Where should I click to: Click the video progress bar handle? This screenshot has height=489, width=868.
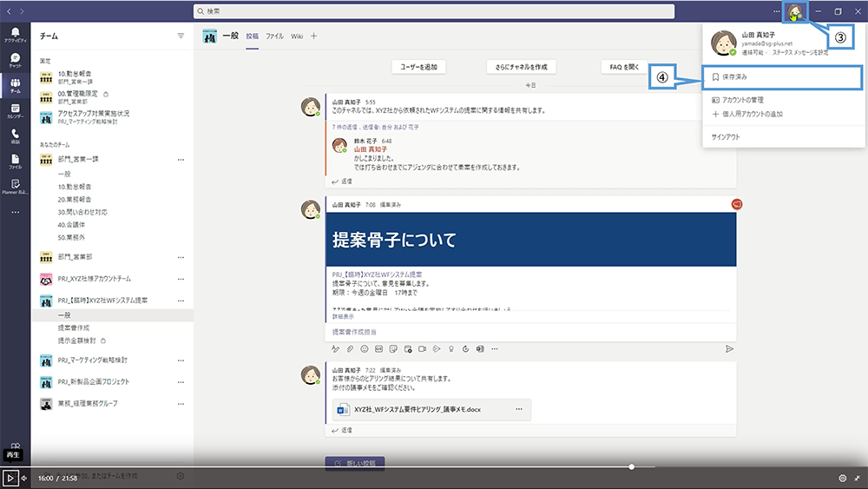631,467
